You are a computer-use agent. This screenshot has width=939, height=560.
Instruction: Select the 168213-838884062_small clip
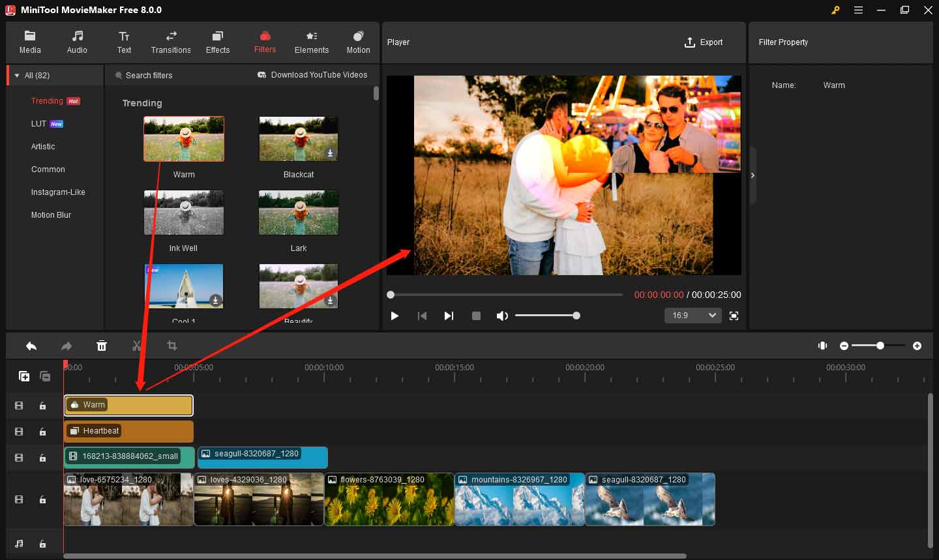(129, 458)
